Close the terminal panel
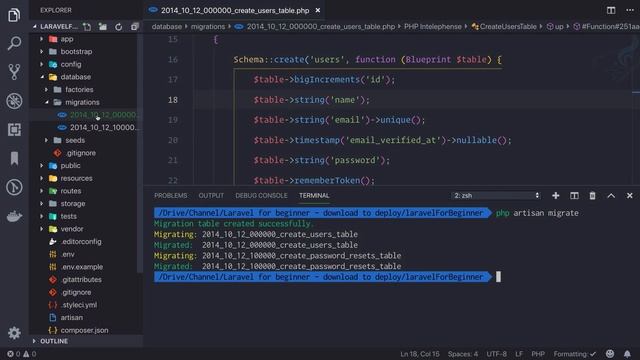640x360 pixels. [629, 196]
